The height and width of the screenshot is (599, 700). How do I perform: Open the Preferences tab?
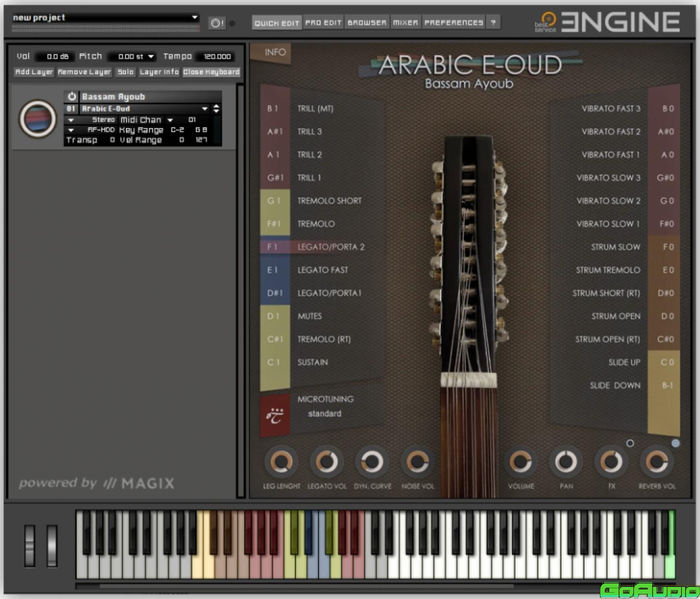(454, 22)
